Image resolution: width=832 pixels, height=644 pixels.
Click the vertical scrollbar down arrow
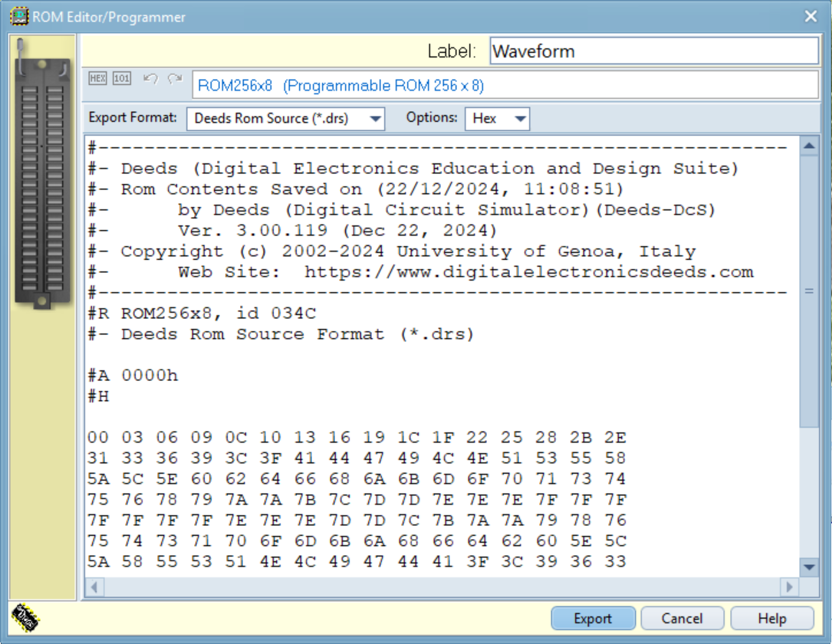coord(809,567)
